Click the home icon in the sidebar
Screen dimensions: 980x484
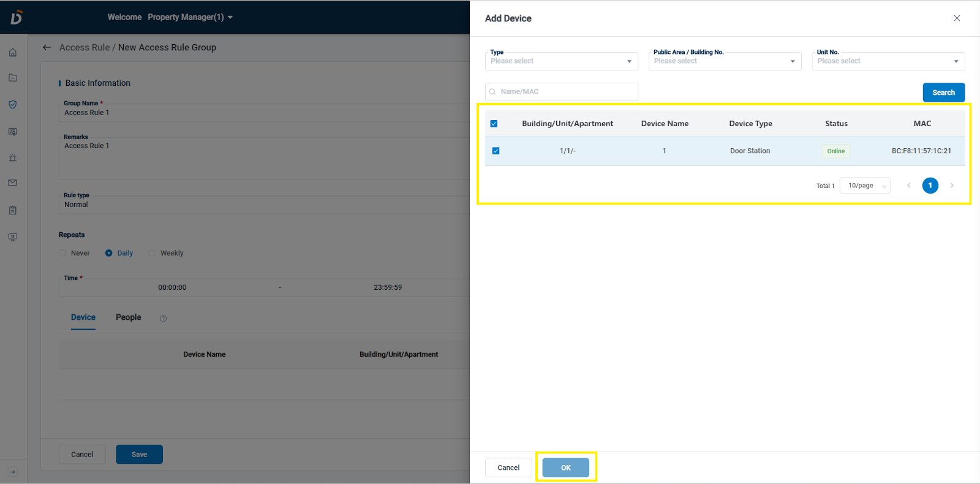click(x=13, y=53)
